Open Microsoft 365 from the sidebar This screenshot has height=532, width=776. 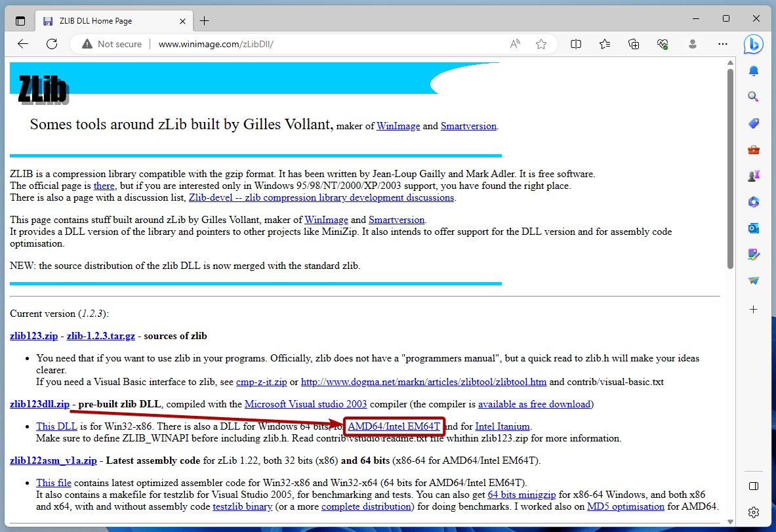coord(753,201)
